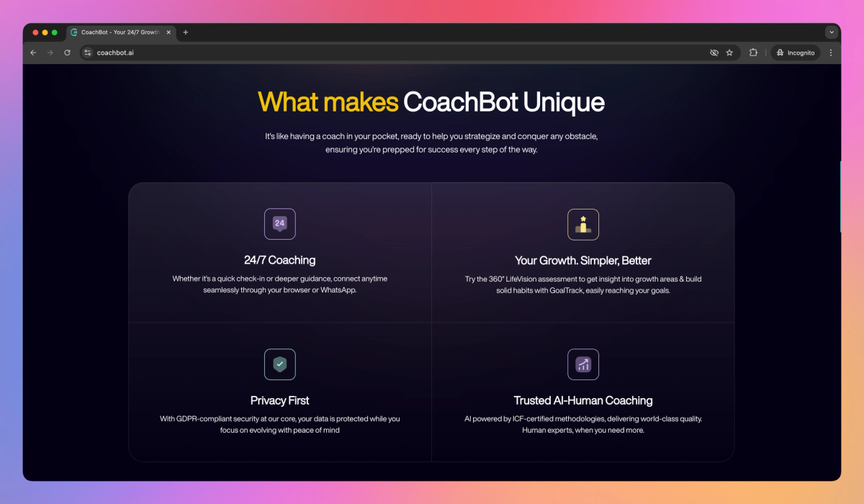
Task: Click the growth chart icon under Trusted AI-Human Coaching
Action: pyautogui.click(x=583, y=364)
